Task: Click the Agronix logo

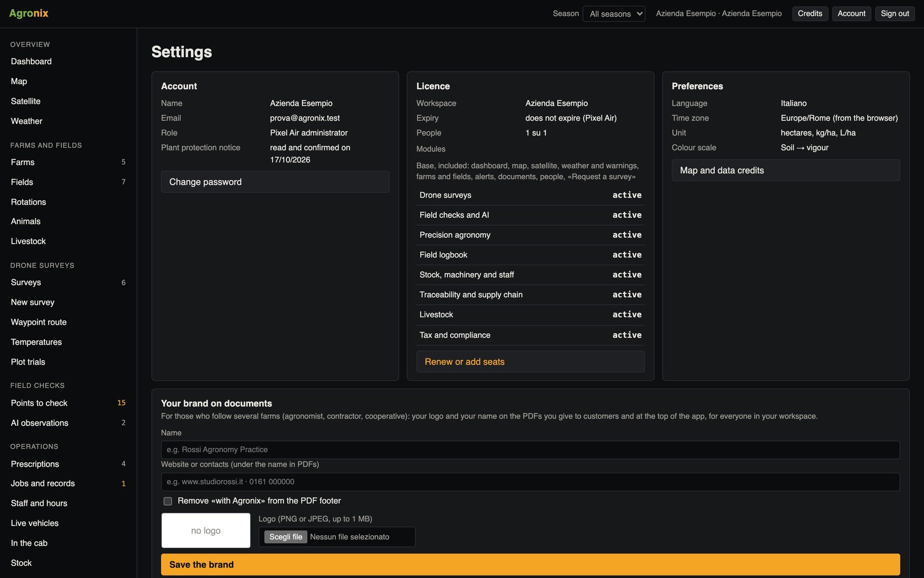Action: [29, 13]
